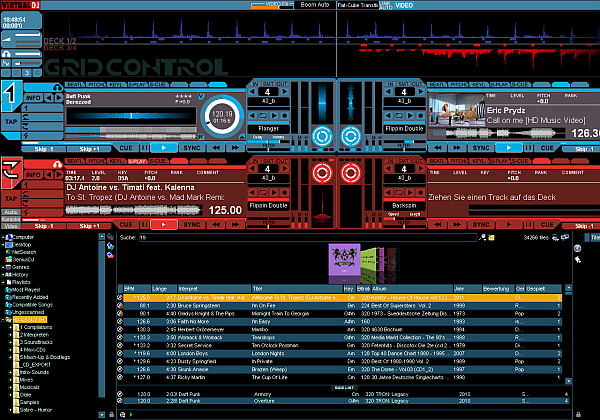Image resolution: width=600 pixels, height=420 pixels.
Task: Play deck 1 with blue play button
Action: click(x=164, y=148)
